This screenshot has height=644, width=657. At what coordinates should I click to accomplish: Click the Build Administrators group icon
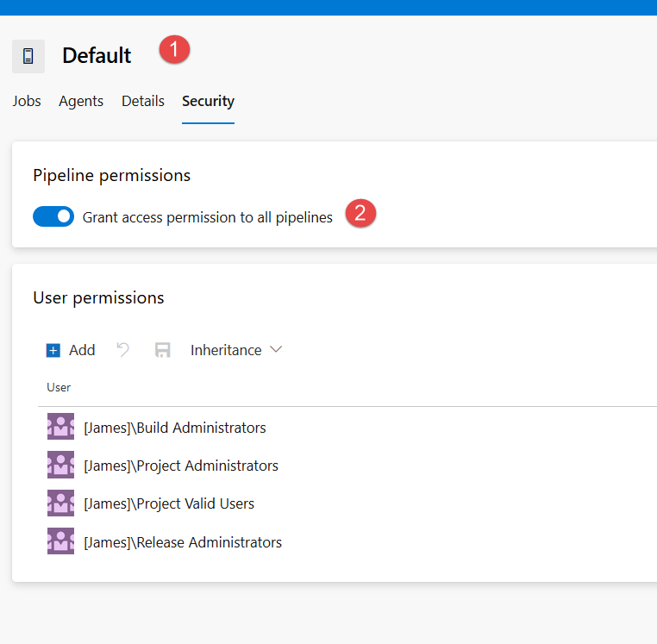pos(60,428)
